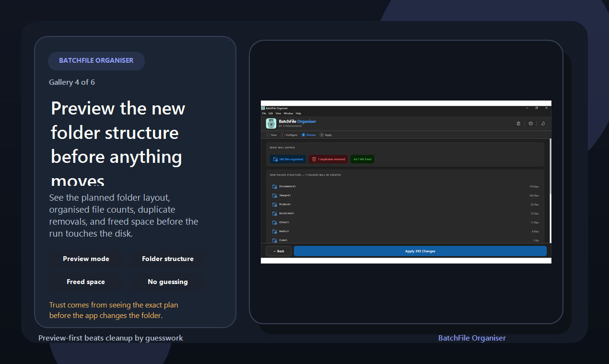Click the Archives folder icon
This screenshot has width=609, height=364.
[x=274, y=213]
